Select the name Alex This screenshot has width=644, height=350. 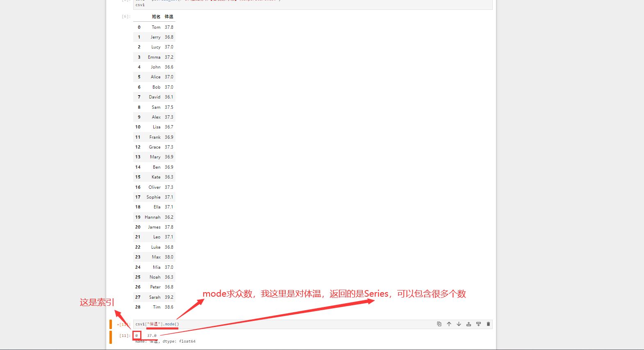(x=156, y=117)
